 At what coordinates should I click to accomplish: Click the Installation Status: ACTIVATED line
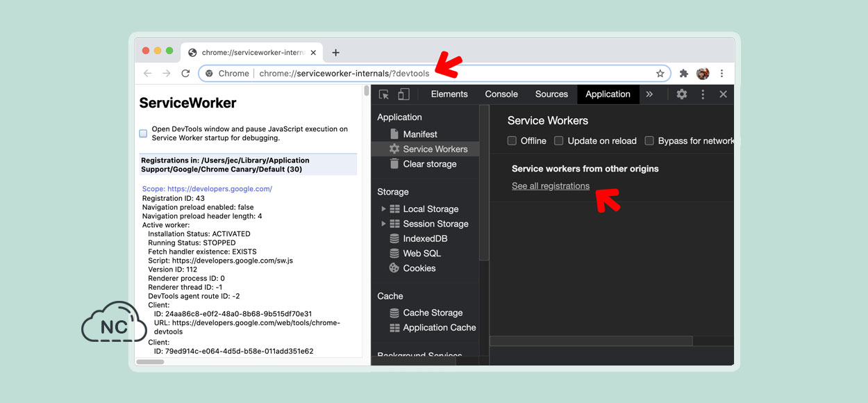click(199, 234)
